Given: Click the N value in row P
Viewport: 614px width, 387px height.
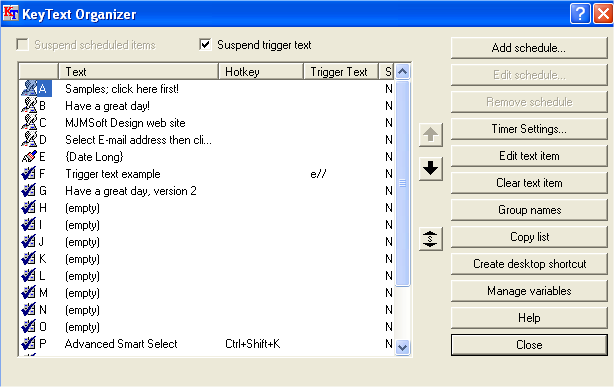Looking at the screenshot, I should coord(388,344).
